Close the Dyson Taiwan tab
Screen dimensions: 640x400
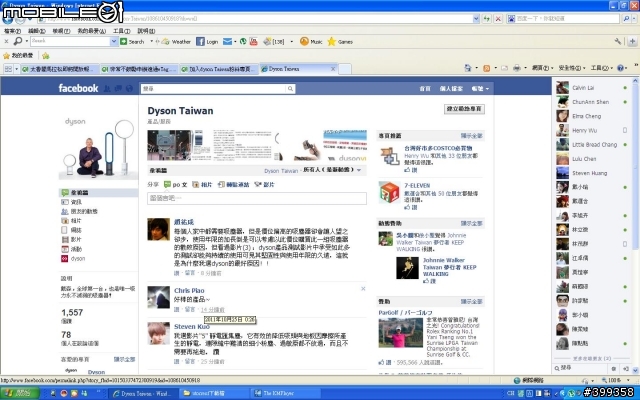pos(333,69)
